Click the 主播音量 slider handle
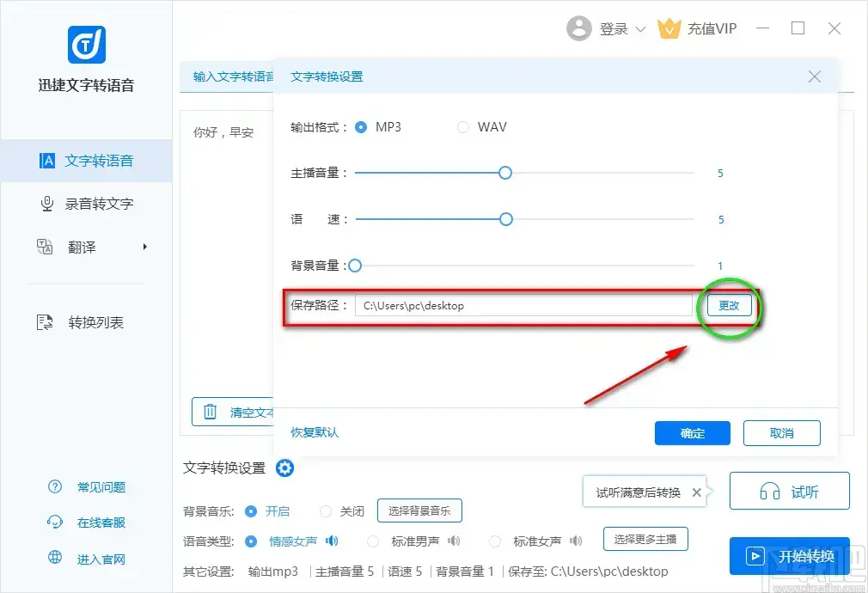This screenshot has height=593, width=868. coord(505,173)
